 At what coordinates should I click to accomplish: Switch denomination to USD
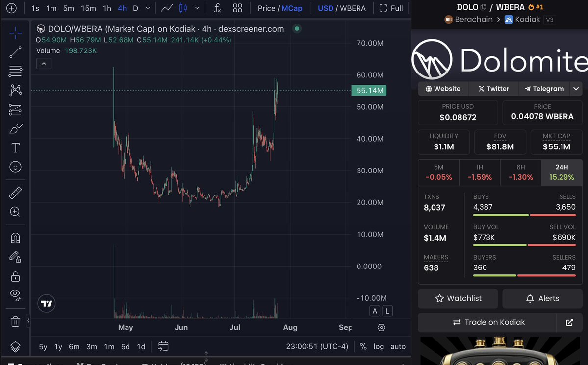pyautogui.click(x=326, y=8)
